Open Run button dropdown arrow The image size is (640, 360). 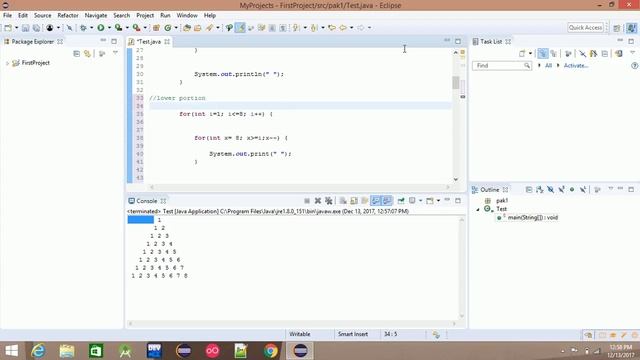pos(109,28)
